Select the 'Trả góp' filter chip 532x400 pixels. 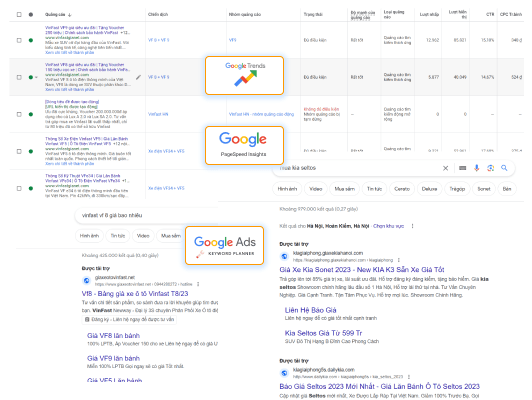pos(457,189)
